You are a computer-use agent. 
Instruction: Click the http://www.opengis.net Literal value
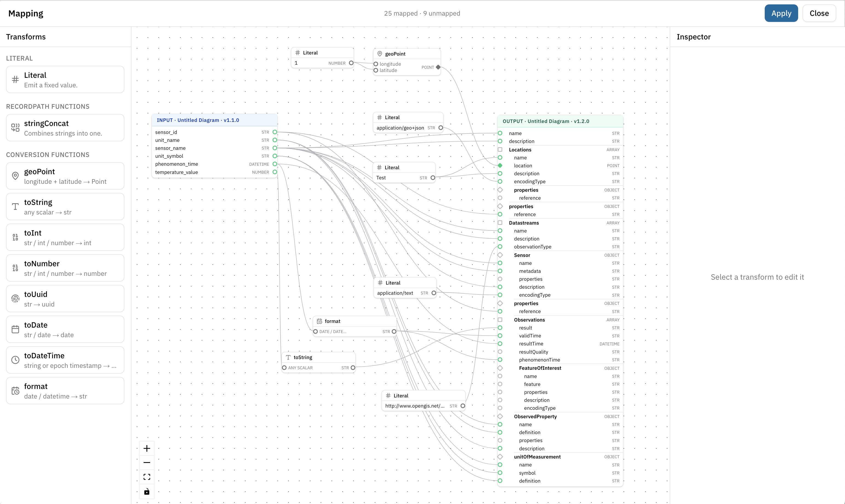(x=415, y=406)
